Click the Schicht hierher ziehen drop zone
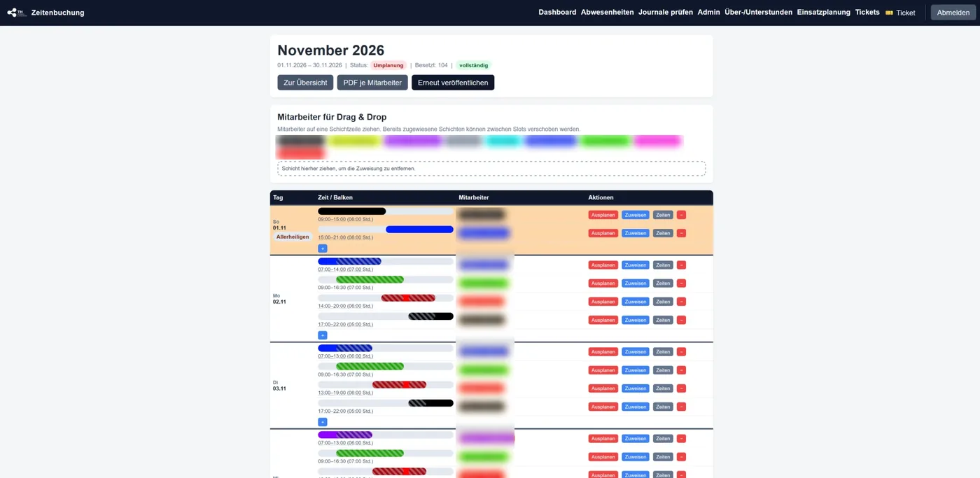The width and height of the screenshot is (980, 478). 491,169
